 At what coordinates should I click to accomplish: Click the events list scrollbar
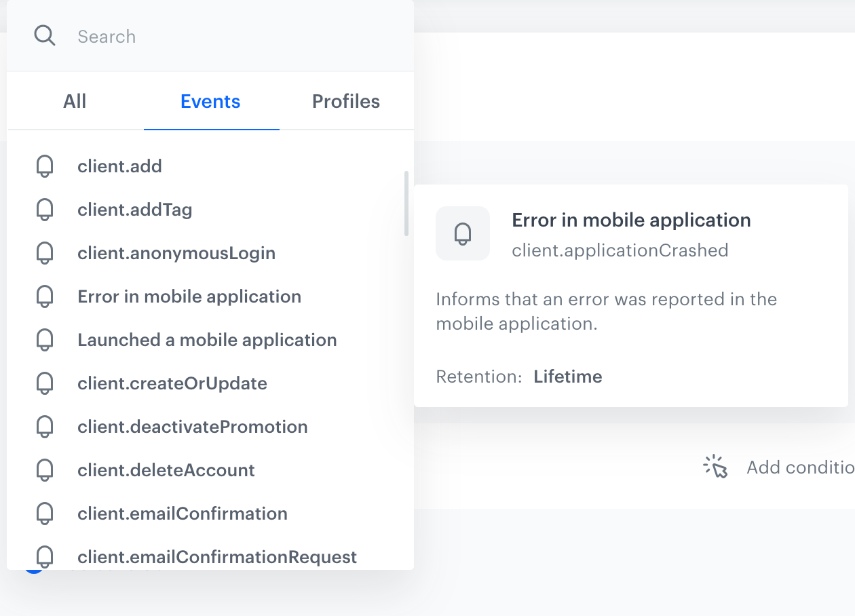click(x=406, y=204)
